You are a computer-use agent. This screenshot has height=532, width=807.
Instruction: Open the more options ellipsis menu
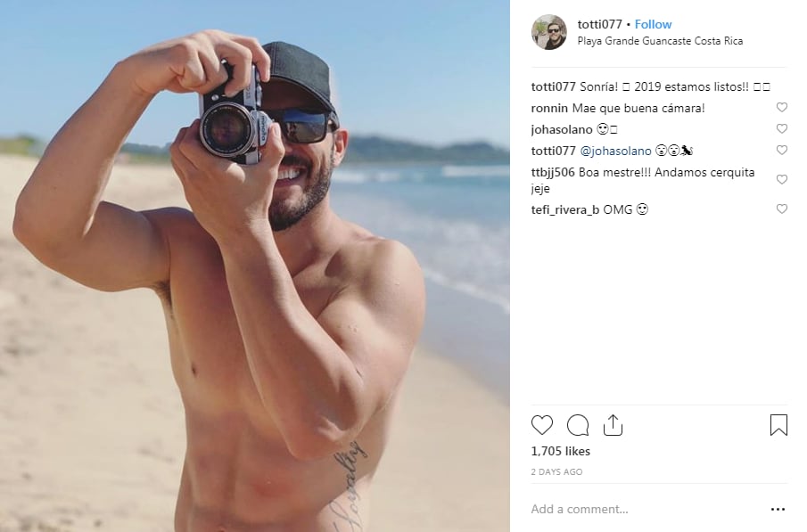click(x=778, y=509)
